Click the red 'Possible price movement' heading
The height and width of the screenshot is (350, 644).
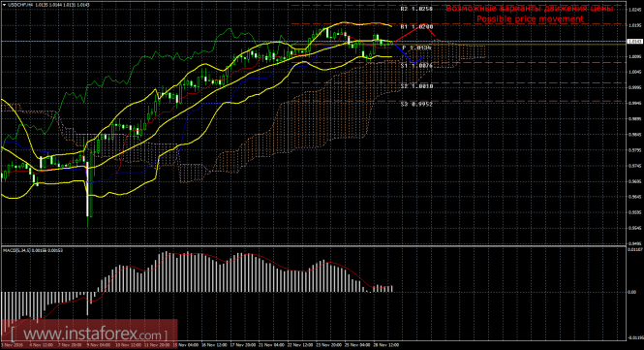coord(530,19)
